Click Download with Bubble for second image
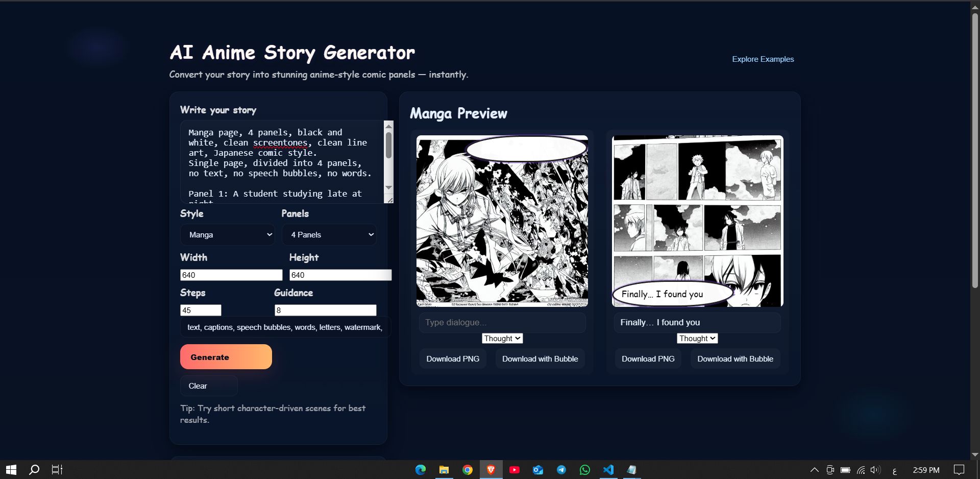The height and width of the screenshot is (479, 980). pos(735,359)
